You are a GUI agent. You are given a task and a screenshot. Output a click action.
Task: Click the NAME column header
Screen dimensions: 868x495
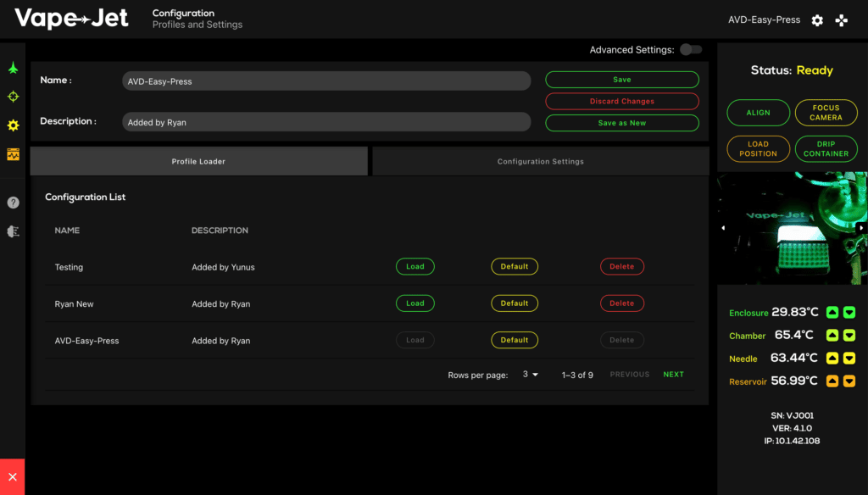point(67,231)
